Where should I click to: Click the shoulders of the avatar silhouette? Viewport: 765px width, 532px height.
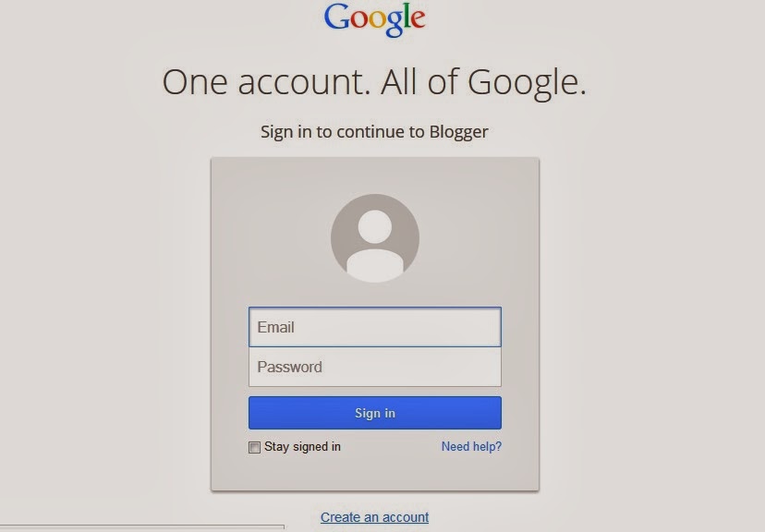tap(375, 266)
